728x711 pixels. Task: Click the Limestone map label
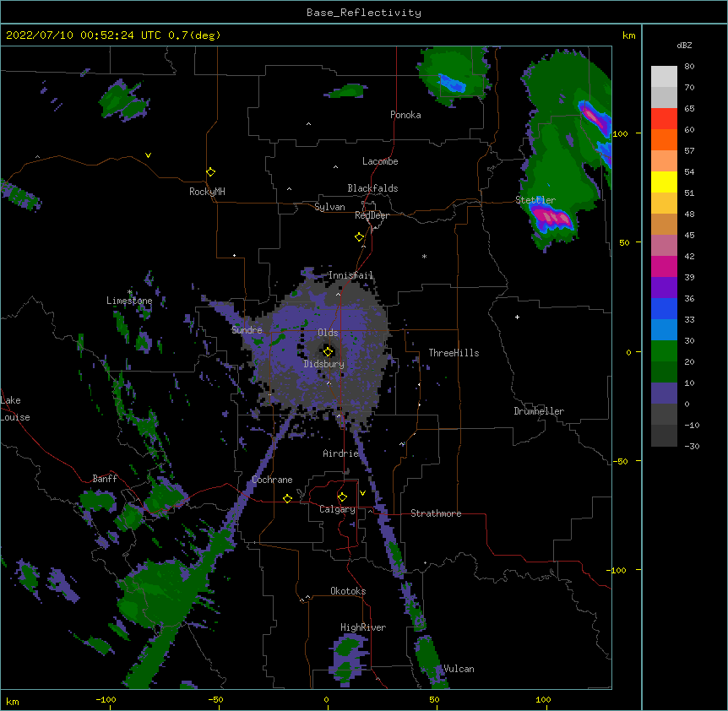pos(129,301)
